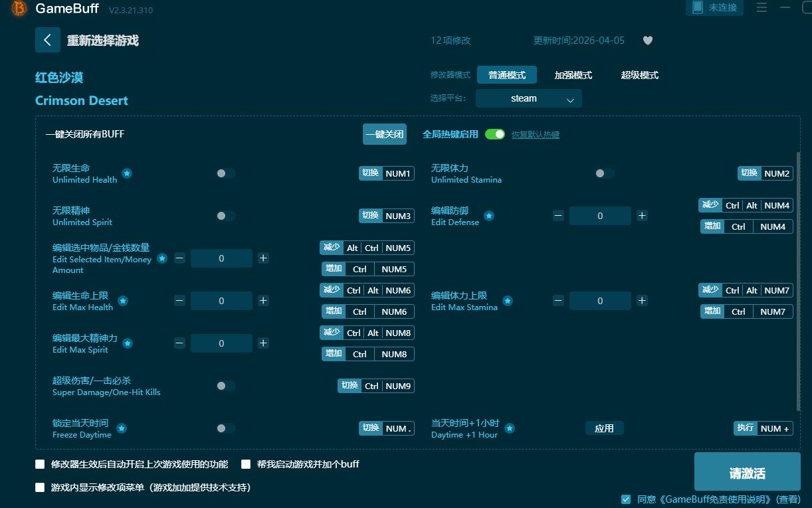Viewport: 812px width, 508px height.
Task: Click star icon beside Freeze Daytime
Action: 122,428
